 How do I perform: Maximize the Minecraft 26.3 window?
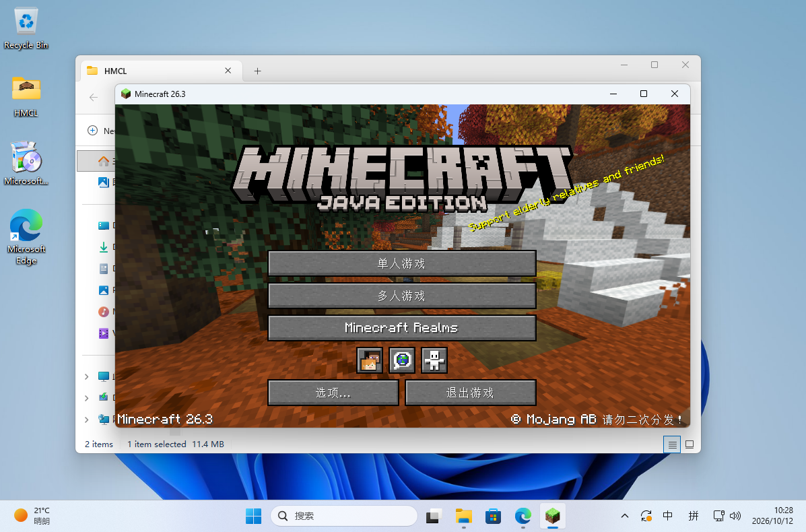point(644,94)
